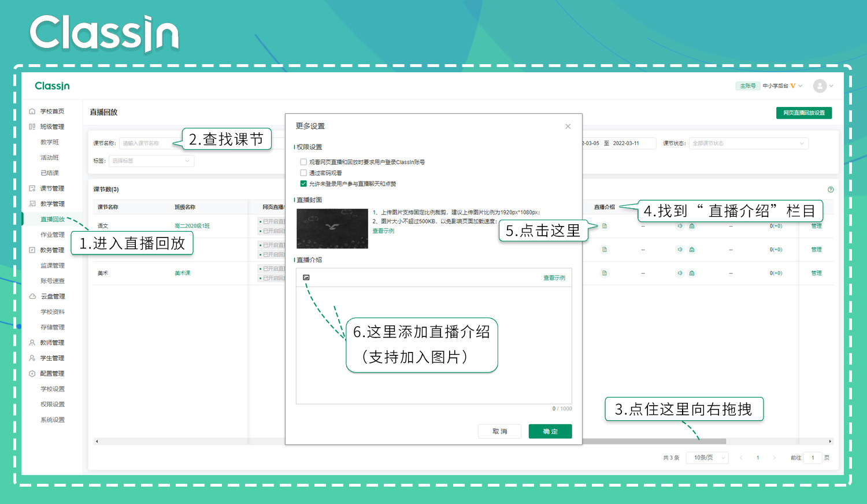
Task: Open the 直播介绍 document icon in the 美术 row
Action: click(605, 273)
